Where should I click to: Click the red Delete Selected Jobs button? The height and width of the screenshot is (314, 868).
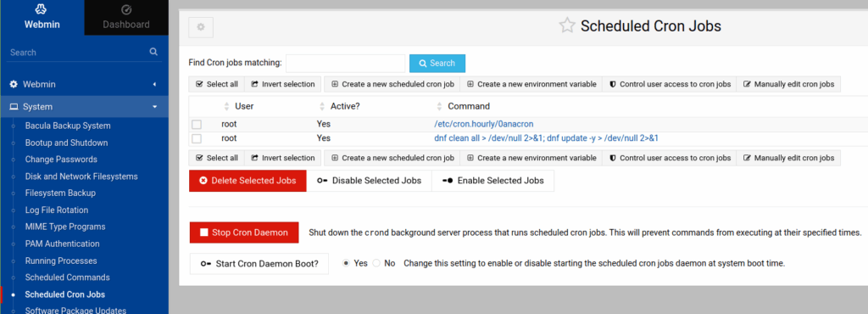(248, 181)
